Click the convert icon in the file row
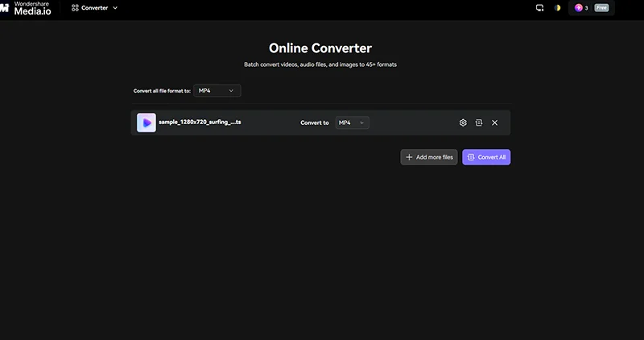 click(x=479, y=122)
